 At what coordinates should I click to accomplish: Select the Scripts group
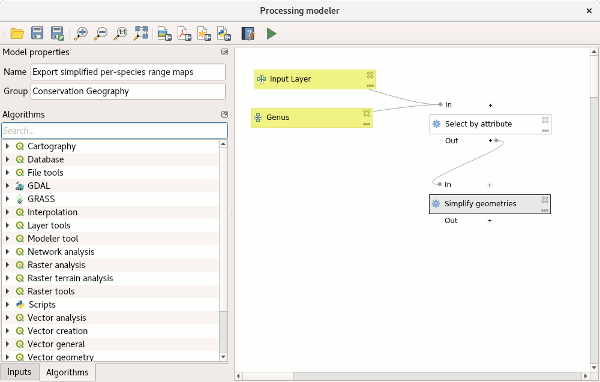click(42, 305)
